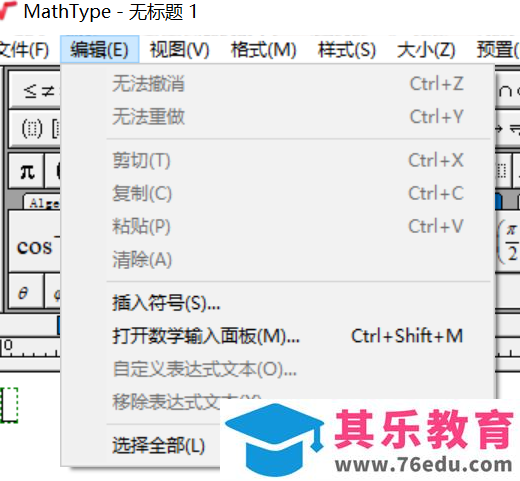520x481 pixels.
Task: Open the fence templates (parentheses) palette
Action: 35,129
